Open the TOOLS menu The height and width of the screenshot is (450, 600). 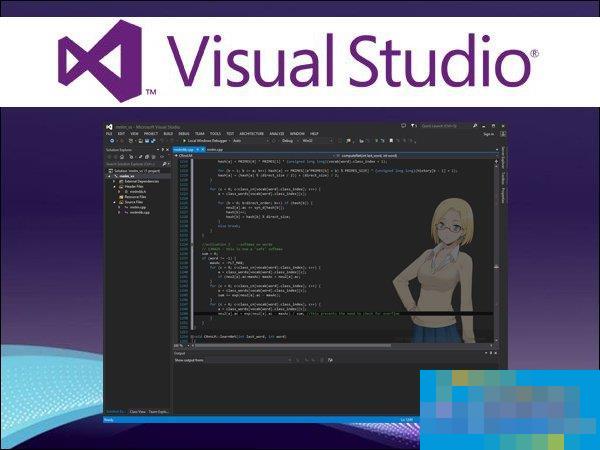click(x=215, y=134)
